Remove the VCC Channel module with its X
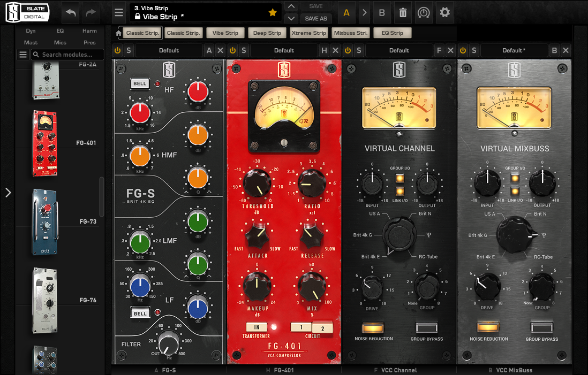Screen dimensions: 588x375 click(x=451, y=50)
